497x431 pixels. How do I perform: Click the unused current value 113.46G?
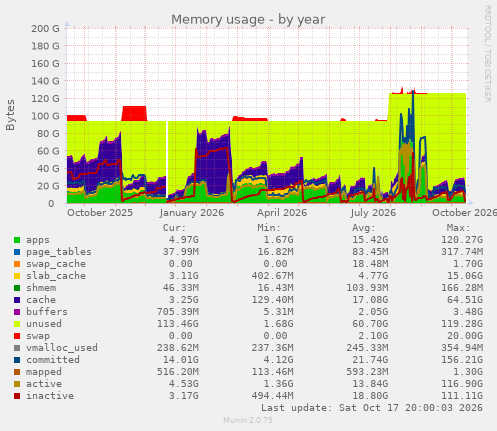[178, 324]
